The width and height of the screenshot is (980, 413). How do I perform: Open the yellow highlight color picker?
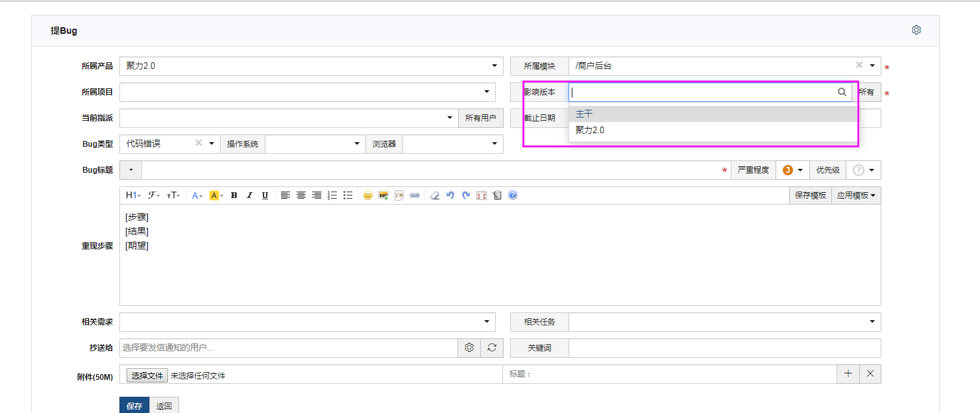point(216,195)
